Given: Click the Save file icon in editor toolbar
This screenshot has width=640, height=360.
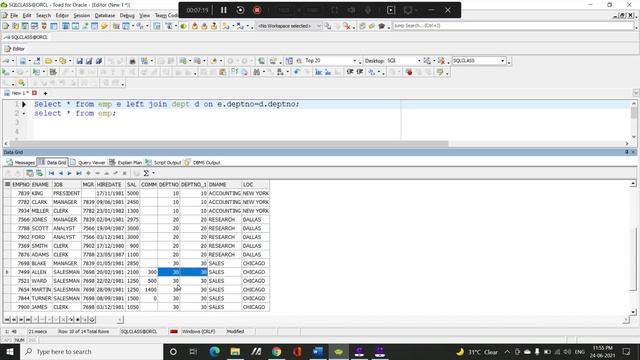Looking at the screenshot, I should click(80, 61).
